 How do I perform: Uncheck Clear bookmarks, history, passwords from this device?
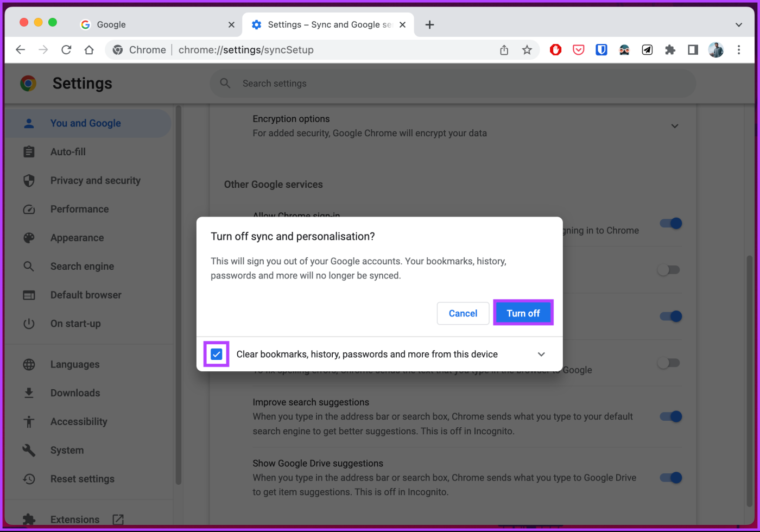click(216, 354)
